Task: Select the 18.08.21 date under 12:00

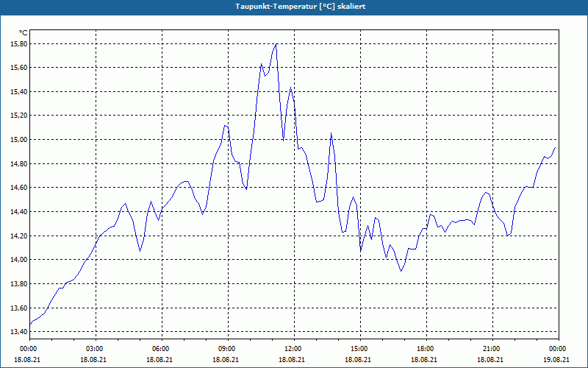Action: (292, 359)
